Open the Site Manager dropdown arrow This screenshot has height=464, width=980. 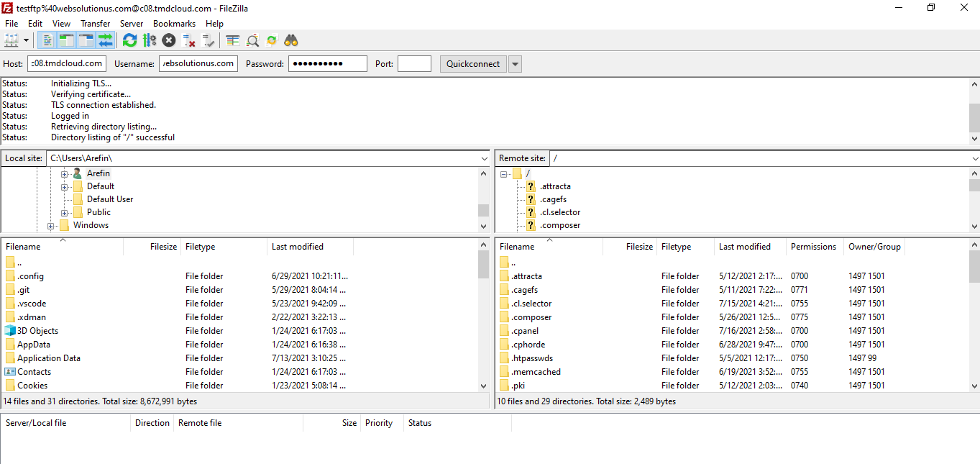click(27, 40)
